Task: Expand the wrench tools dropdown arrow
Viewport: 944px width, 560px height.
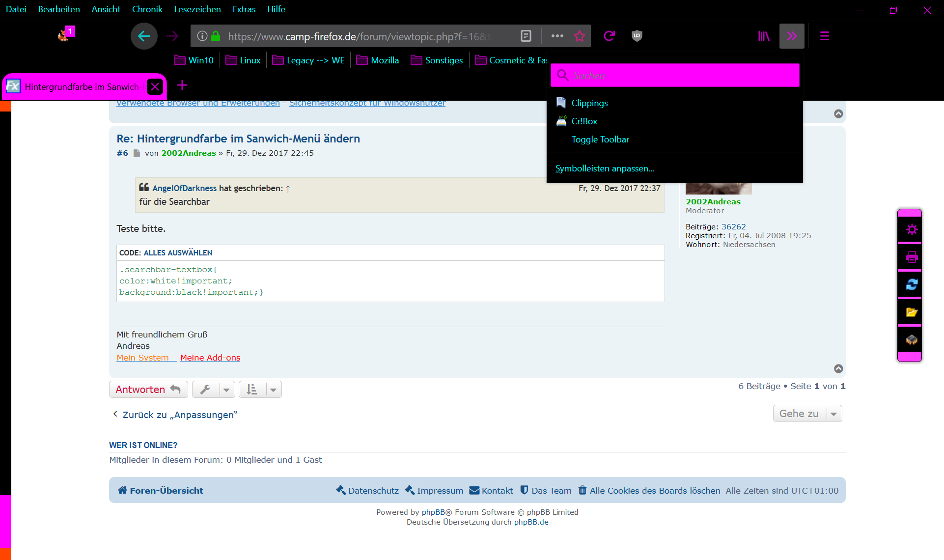Action: coord(226,390)
